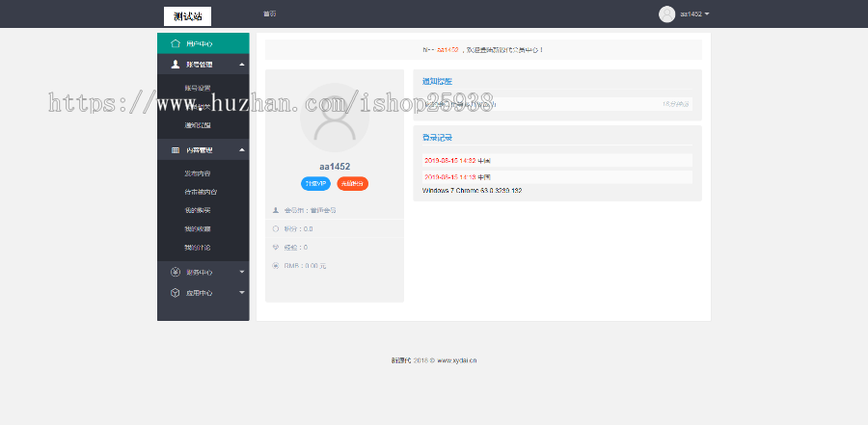Click the large profile avatar placeholder
The height and width of the screenshot is (425, 868).
335,118
